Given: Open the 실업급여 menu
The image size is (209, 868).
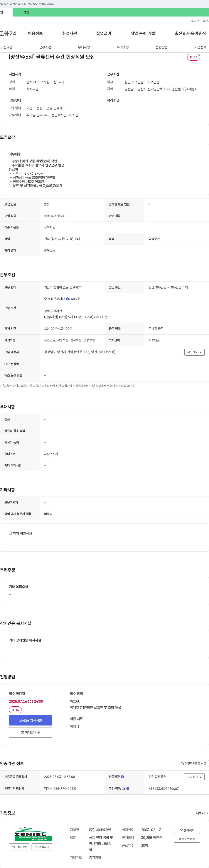Looking at the screenshot, I should click(x=104, y=33).
